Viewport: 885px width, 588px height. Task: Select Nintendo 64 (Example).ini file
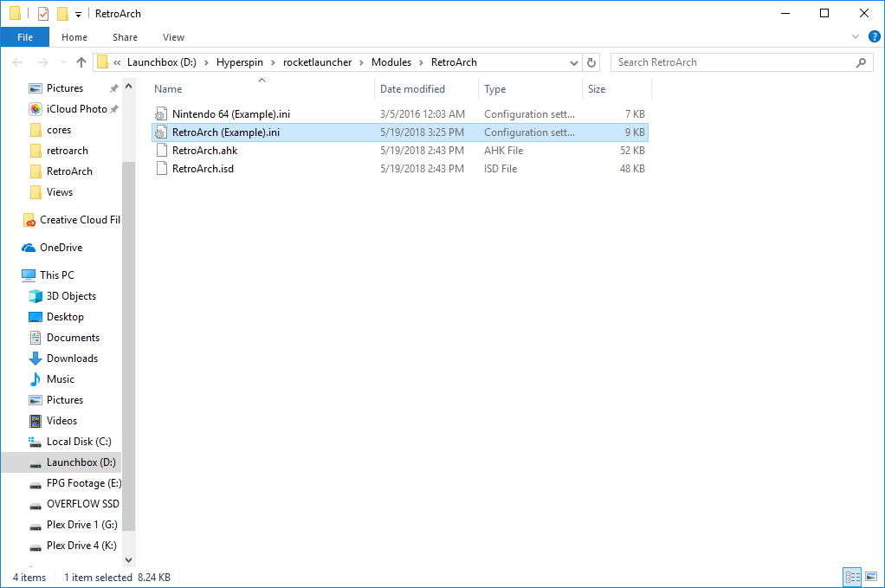399,114
